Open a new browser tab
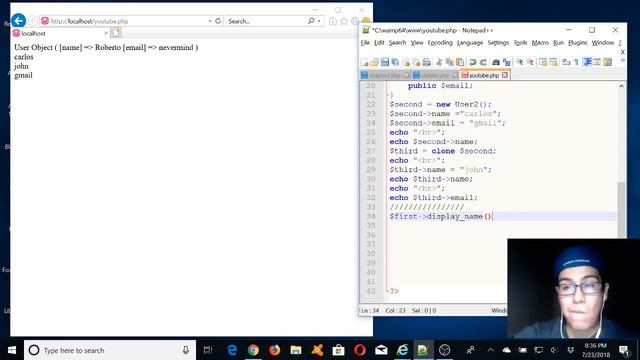Screen dimensions: 640x360 116,33
